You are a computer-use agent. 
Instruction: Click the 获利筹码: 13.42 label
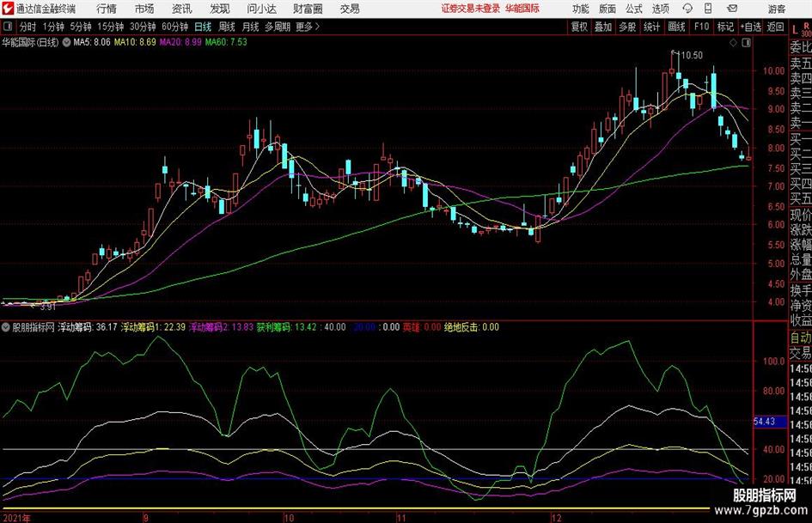(x=286, y=327)
